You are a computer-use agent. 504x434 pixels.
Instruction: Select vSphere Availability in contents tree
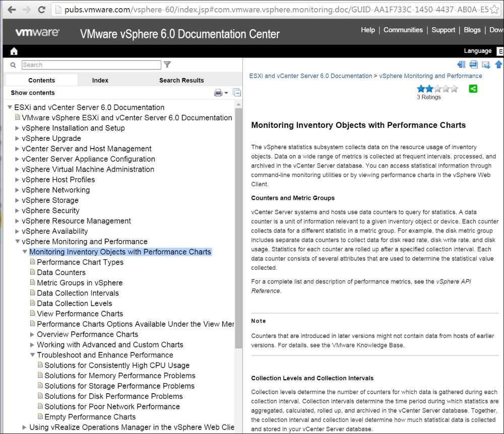tap(54, 231)
